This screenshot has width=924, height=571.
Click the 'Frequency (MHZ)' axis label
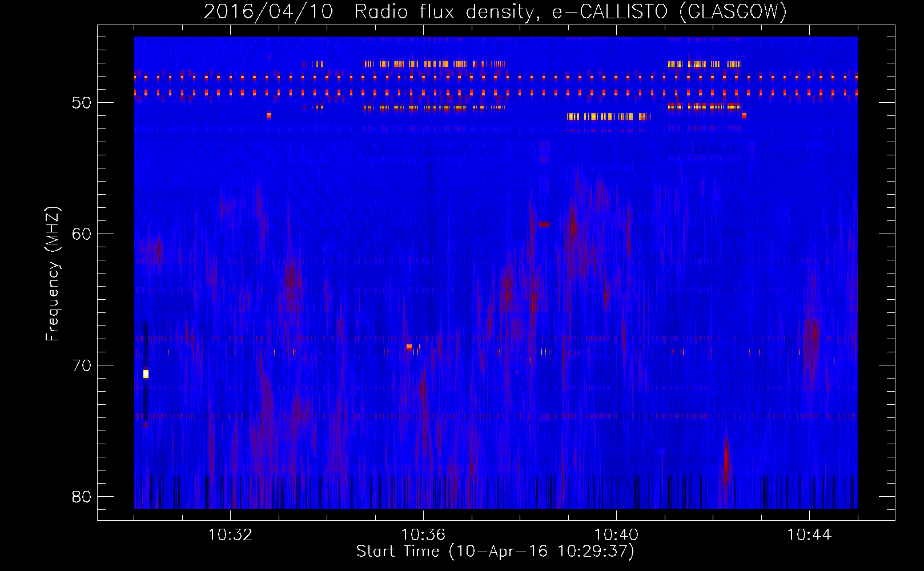pos(53,274)
